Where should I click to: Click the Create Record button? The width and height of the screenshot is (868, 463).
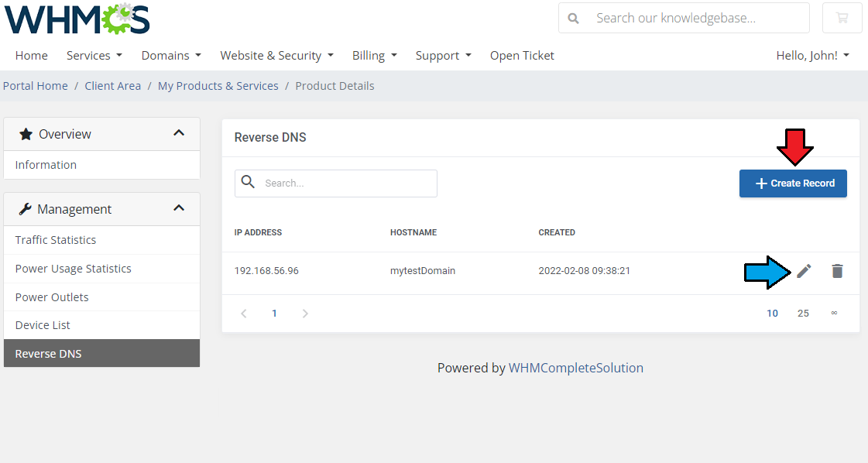click(x=793, y=183)
